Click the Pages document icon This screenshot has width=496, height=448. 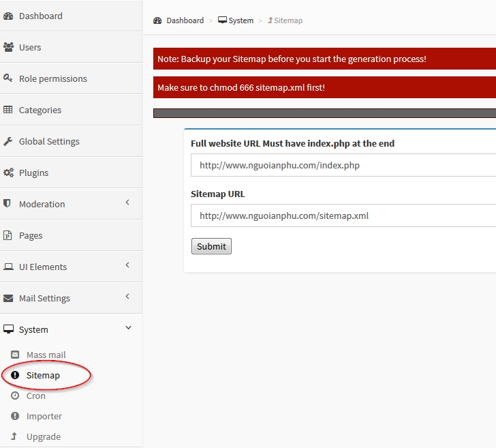click(7, 235)
